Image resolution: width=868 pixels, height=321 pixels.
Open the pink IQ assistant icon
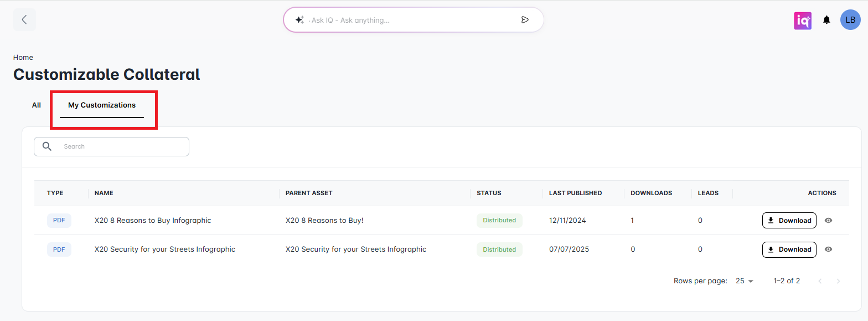pos(802,21)
